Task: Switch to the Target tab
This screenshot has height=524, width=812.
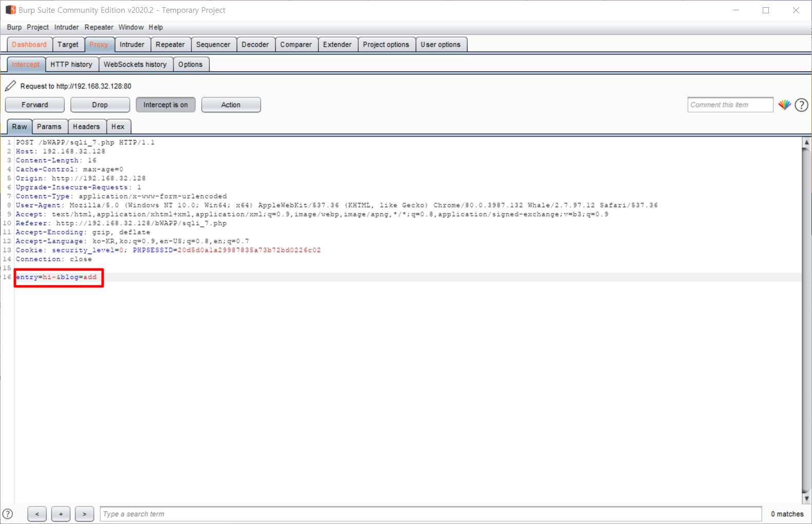Action: pos(68,45)
